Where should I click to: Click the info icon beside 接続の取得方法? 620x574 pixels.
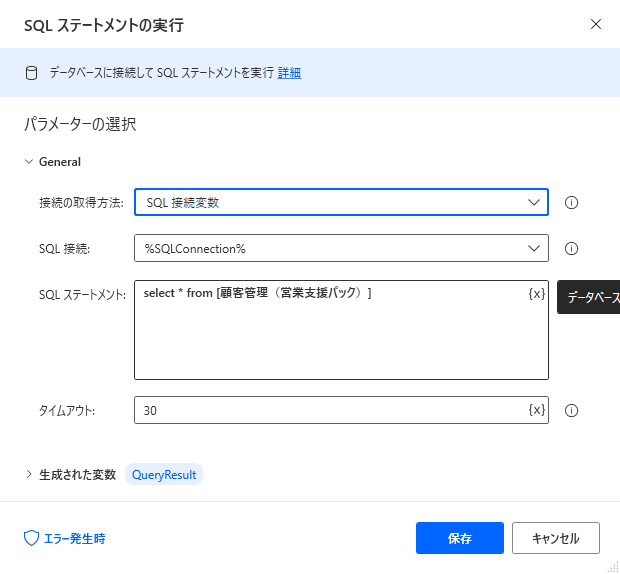tap(572, 202)
